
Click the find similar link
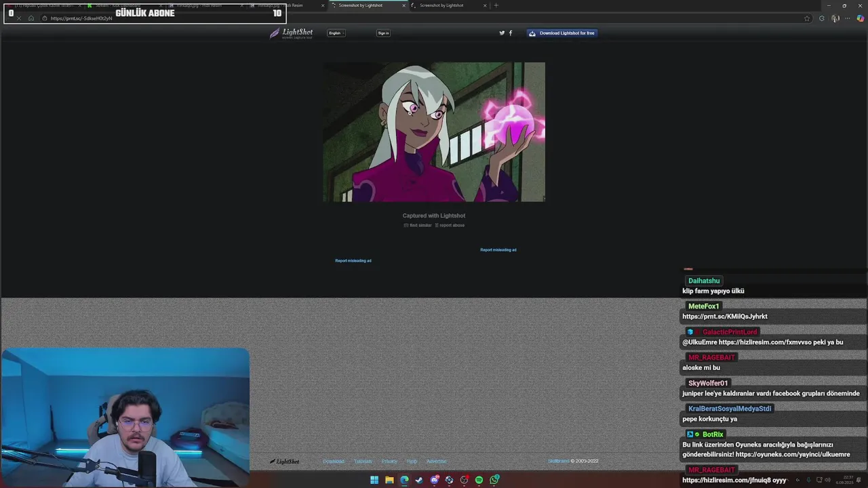point(418,225)
